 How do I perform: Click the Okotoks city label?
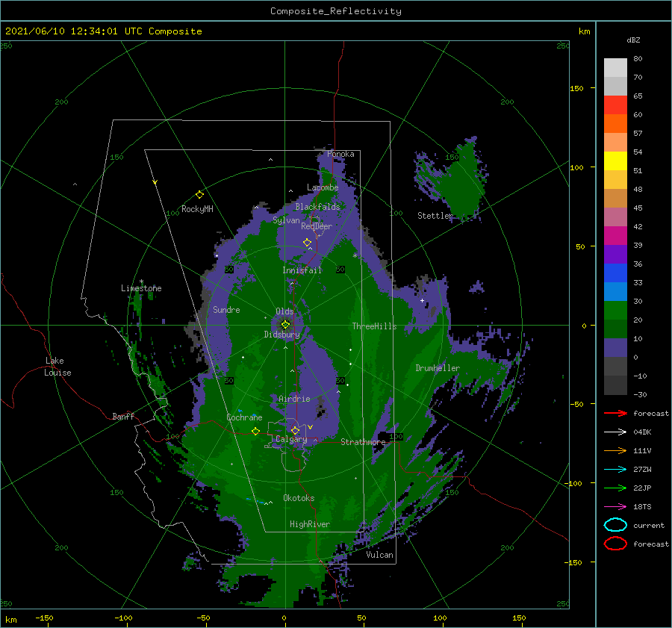(x=299, y=498)
